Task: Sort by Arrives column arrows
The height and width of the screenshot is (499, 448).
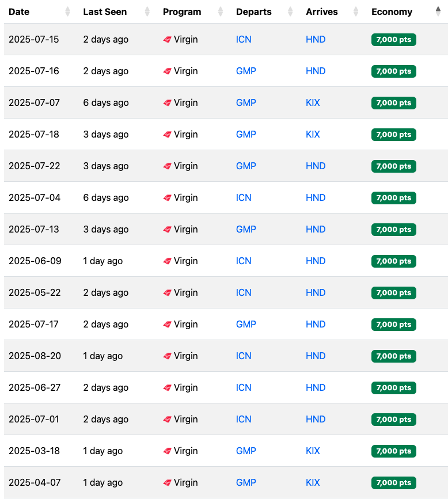Action: tap(356, 12)
